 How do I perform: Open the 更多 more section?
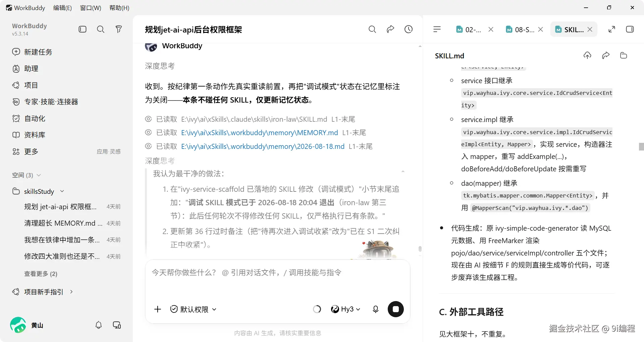coord(25,152)
